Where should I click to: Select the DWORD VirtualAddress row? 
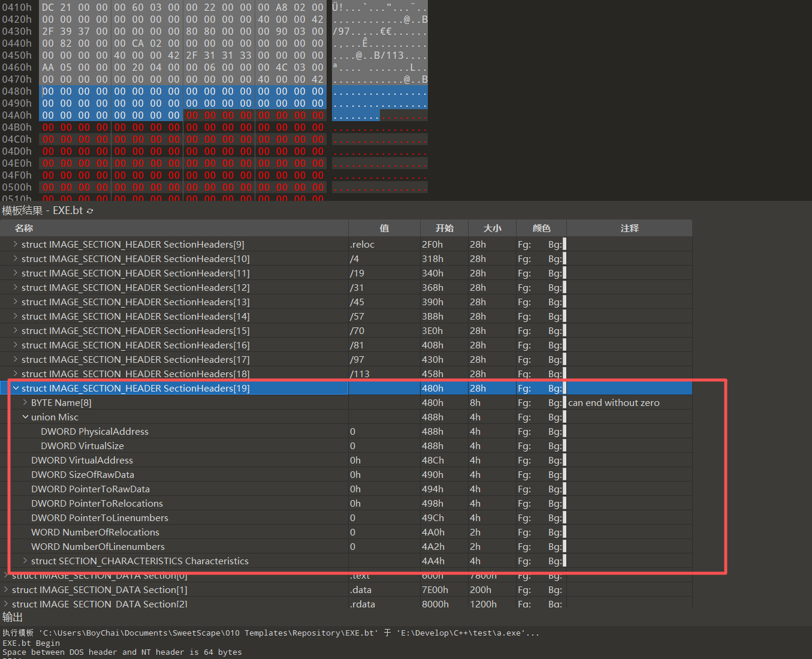(x=82, y=460)
